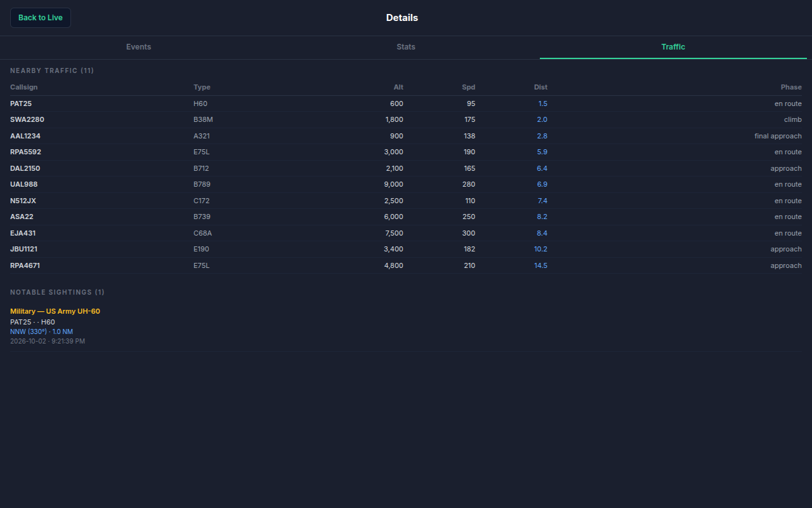Click the Nearby Traffic (11) section heading
This screenshot has width=812, height=508.
point(52,70)
